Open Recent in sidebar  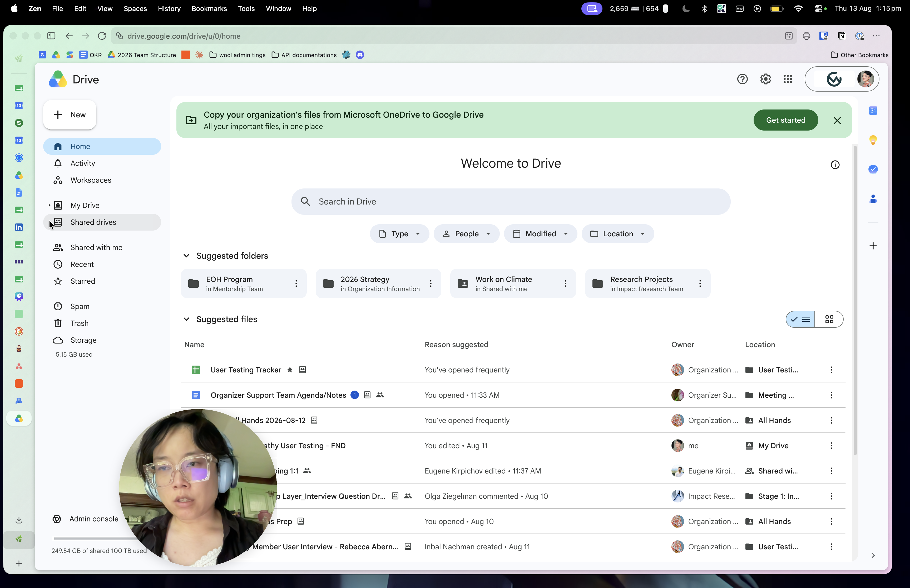[x=102, y=264]
